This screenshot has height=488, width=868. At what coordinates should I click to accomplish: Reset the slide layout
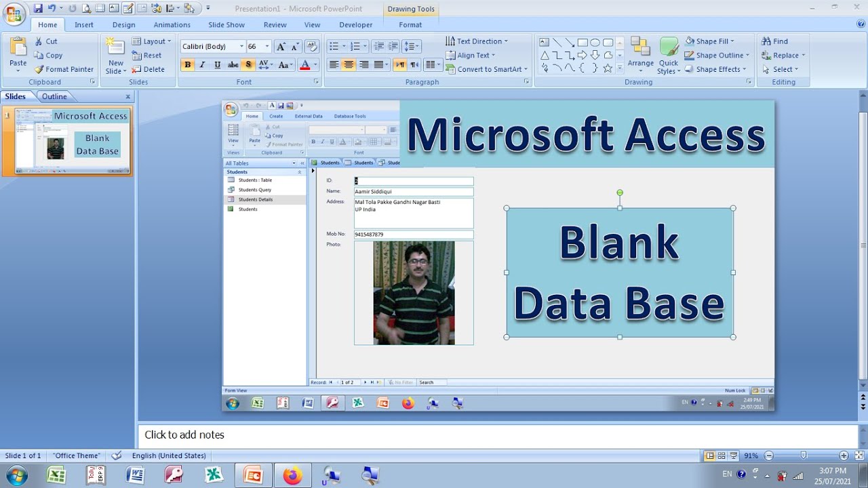[x=147, y=56]
